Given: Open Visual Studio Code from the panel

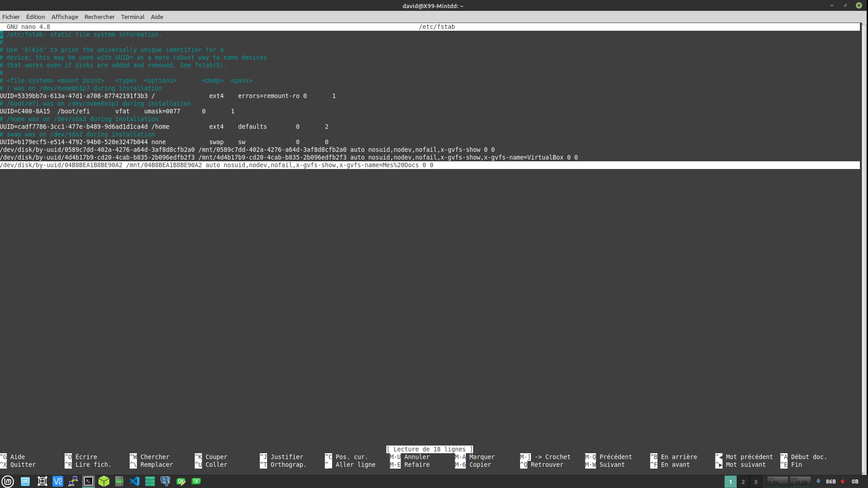Looking at the screenshot, I should (135, 481).
